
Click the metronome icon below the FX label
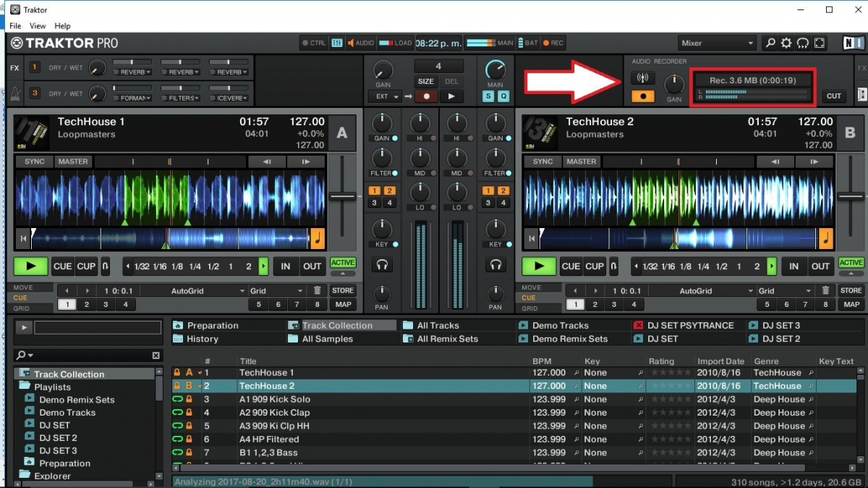[14, 93]
